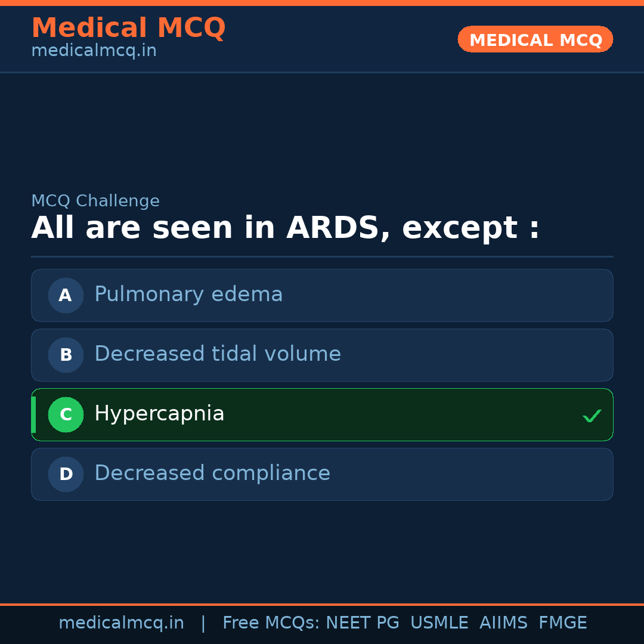Click the letter B circle icon
644x644 pixels.
pyautogui.click(x=66, y=355)
